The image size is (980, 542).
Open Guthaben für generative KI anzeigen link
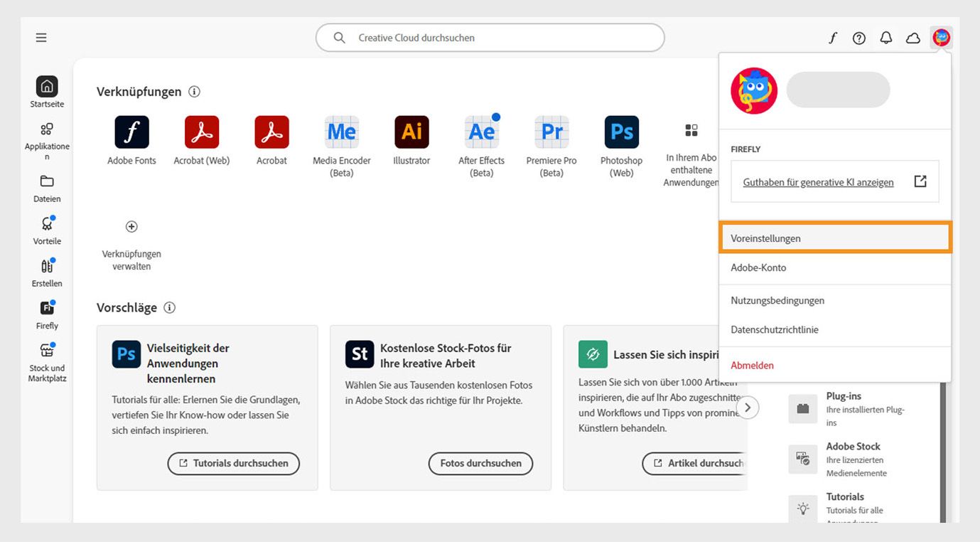[x=819, y=182]
